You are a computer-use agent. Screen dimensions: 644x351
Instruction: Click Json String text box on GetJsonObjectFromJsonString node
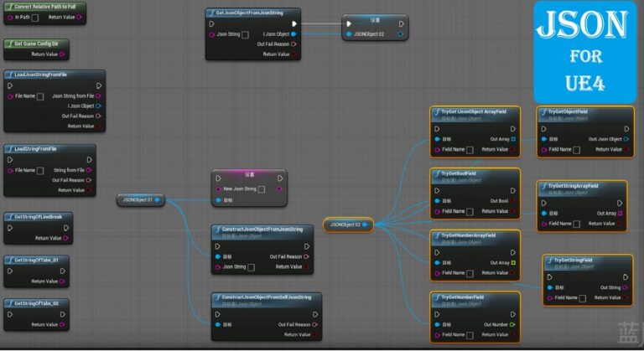tap(245, 35)
